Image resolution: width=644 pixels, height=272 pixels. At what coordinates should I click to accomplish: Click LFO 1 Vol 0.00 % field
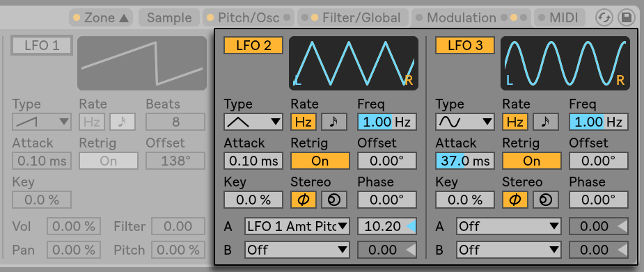pyautogui.click(x=74, y=226)
